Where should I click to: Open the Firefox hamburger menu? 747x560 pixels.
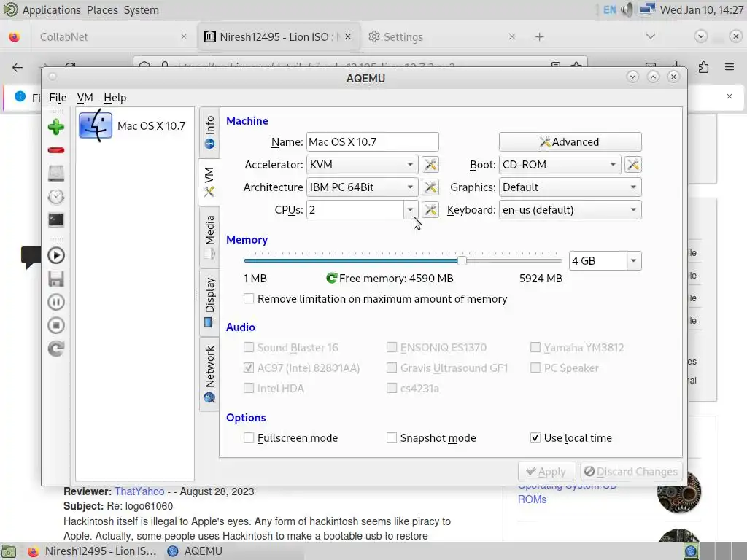pyautogui.click(x=729, y=67)
